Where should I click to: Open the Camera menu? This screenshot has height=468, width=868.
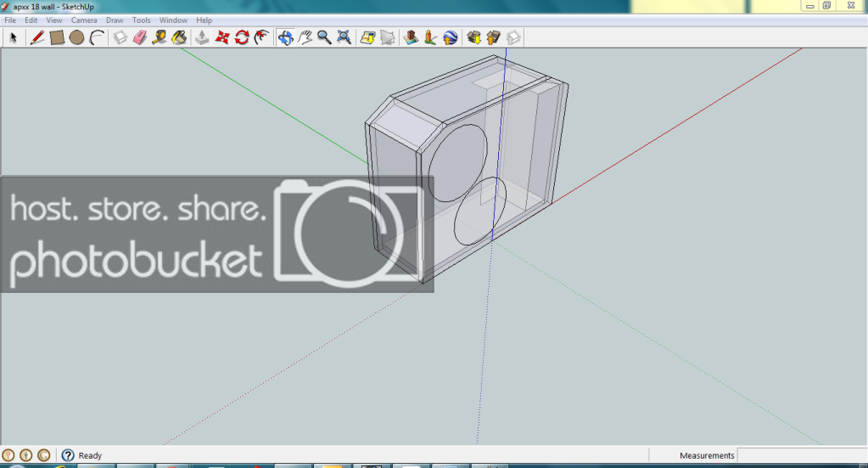(x=84, y=20)
